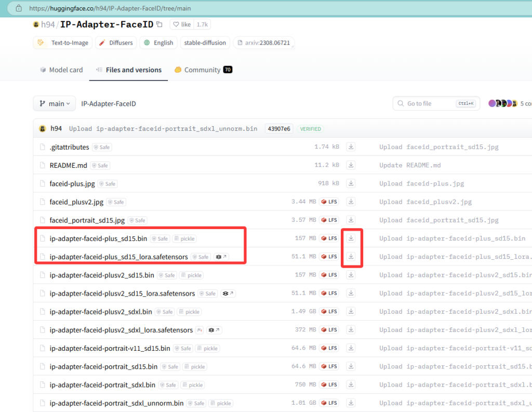Download ip-adapter-faceid-plusv2_sdxl_lora.safetensors with its download icon
This screenshot has height=412, width=532.
pos(351,330)
